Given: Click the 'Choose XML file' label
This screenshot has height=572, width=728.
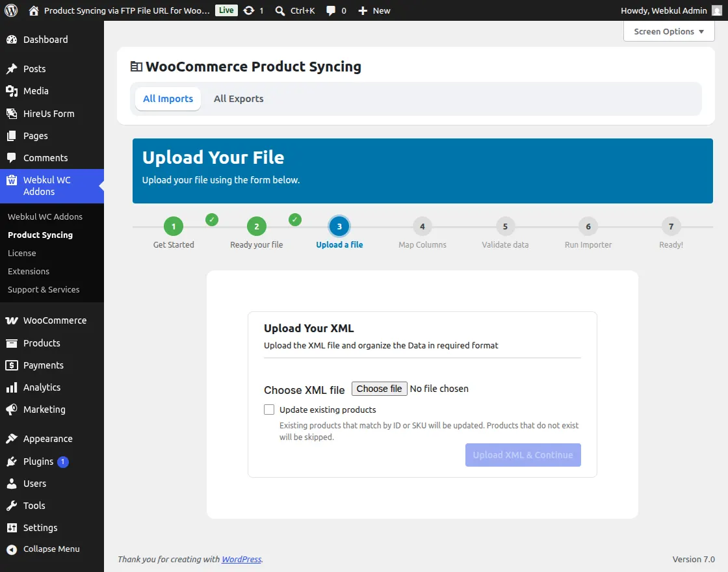Looking at the screenshot, I should (x=305, y=390).
